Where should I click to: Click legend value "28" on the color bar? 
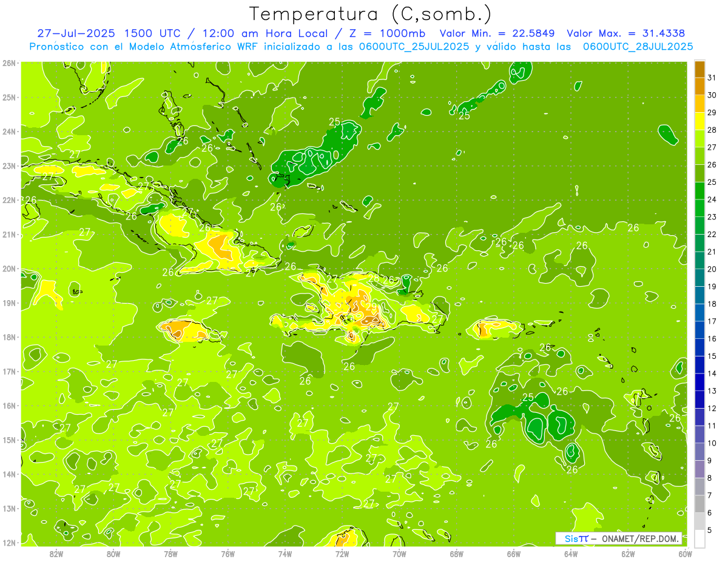click(712, 130)
